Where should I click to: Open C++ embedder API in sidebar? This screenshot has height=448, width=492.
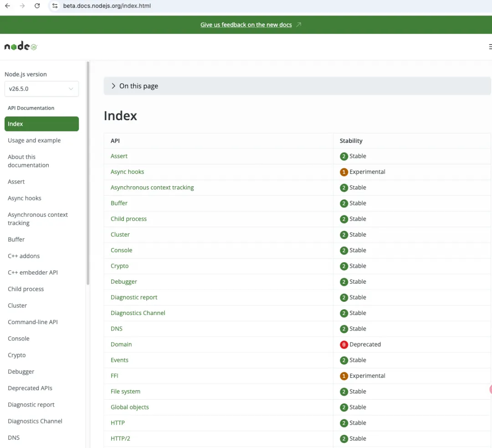33,272
